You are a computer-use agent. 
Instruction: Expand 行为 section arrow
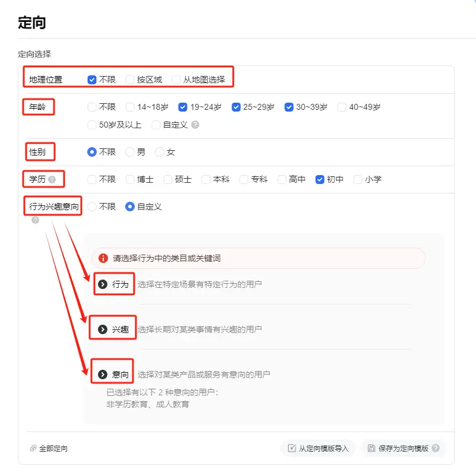[103, 284]
